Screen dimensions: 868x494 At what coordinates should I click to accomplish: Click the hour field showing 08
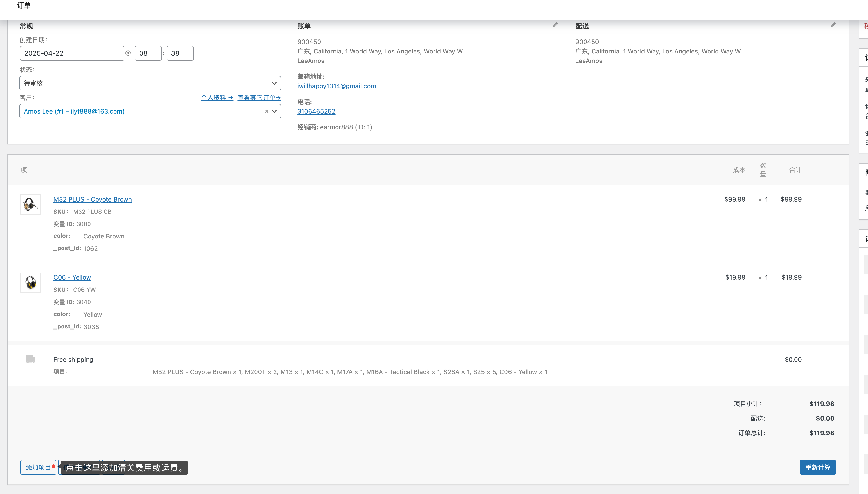tap(148, 53)
